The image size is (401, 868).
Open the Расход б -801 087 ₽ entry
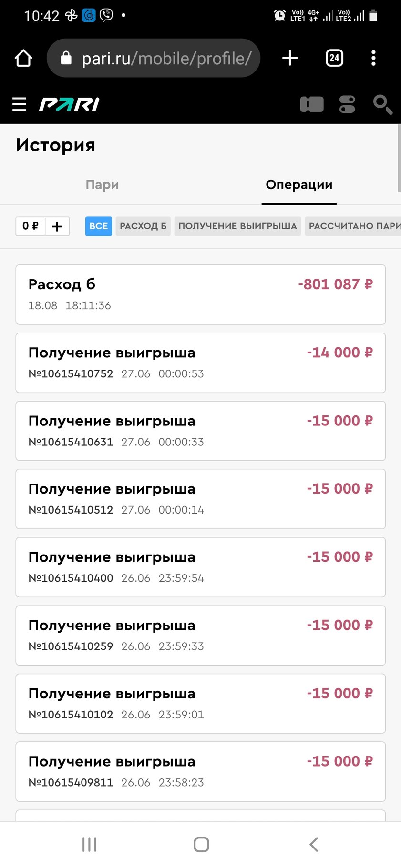[x=200, y=294]
